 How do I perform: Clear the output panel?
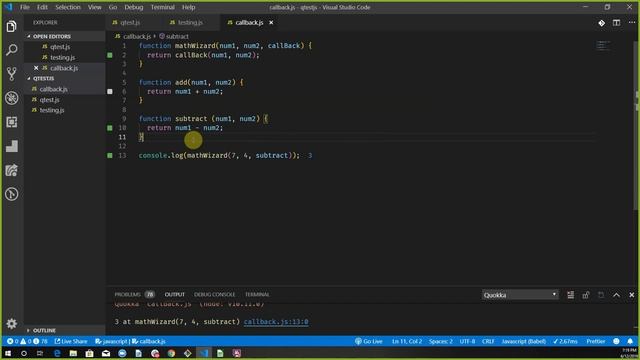tap(570, 295)
